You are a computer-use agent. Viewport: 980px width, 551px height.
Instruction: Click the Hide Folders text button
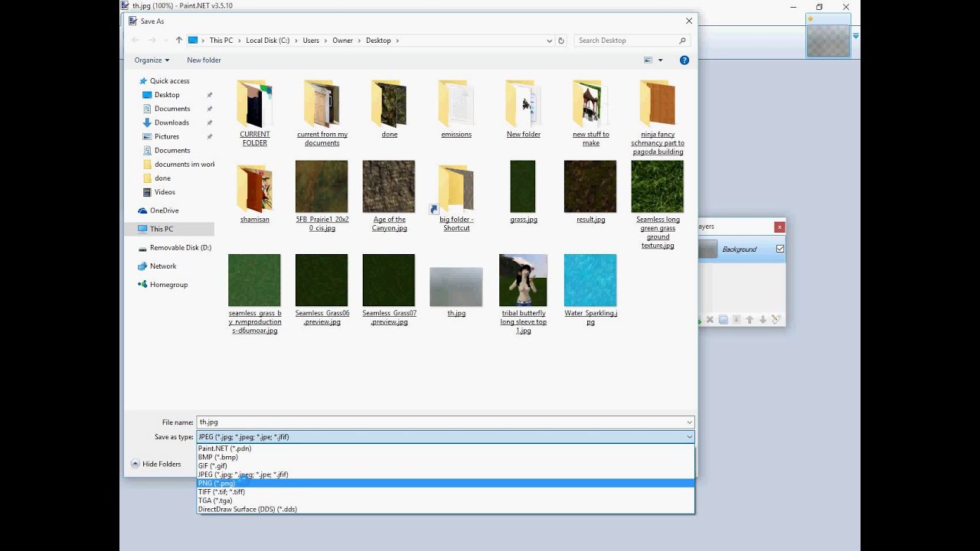click(x=162, y=464)
